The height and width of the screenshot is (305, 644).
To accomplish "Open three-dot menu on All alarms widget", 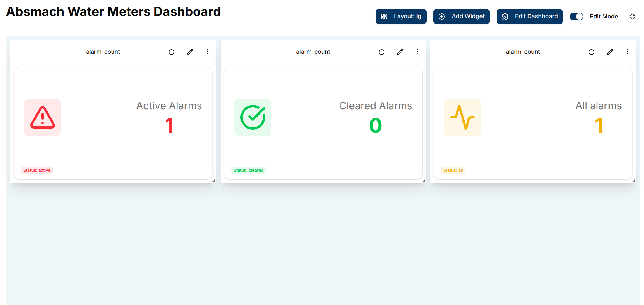I will 627,51.
